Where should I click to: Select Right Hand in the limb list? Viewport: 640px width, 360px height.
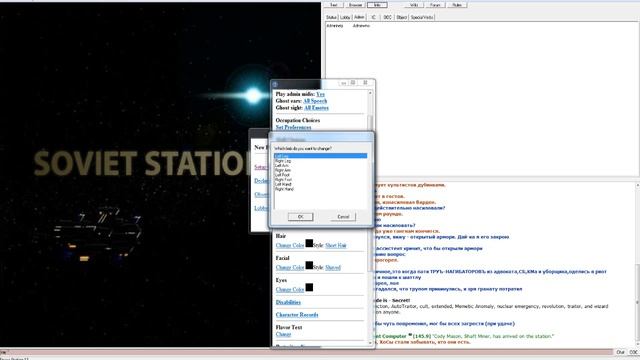pos(320,189)
